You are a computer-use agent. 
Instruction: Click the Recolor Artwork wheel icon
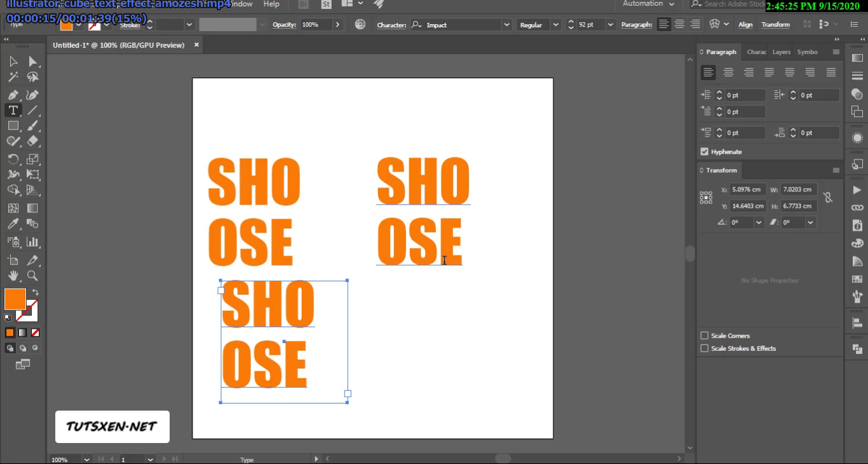pos(360,25)
